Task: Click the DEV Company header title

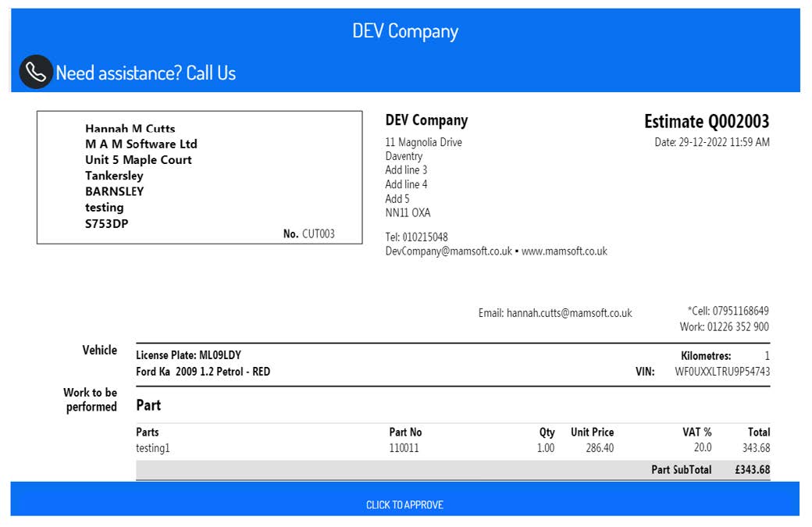Action: pos(405,31)
